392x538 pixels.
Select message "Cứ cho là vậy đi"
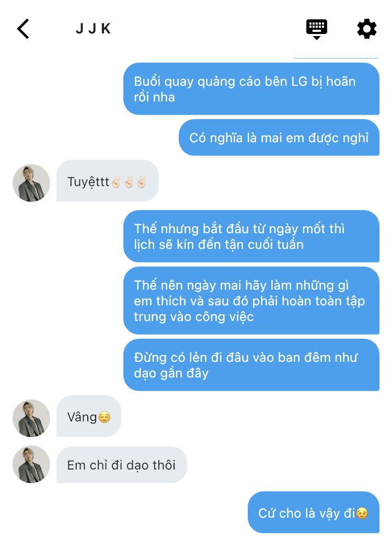tap(314, 512)
